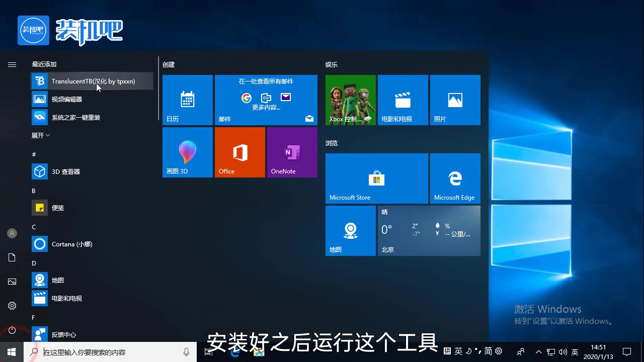This screenshot has width=644, height=362.
Task: Open the Photos tile
Action: point(455,100)
